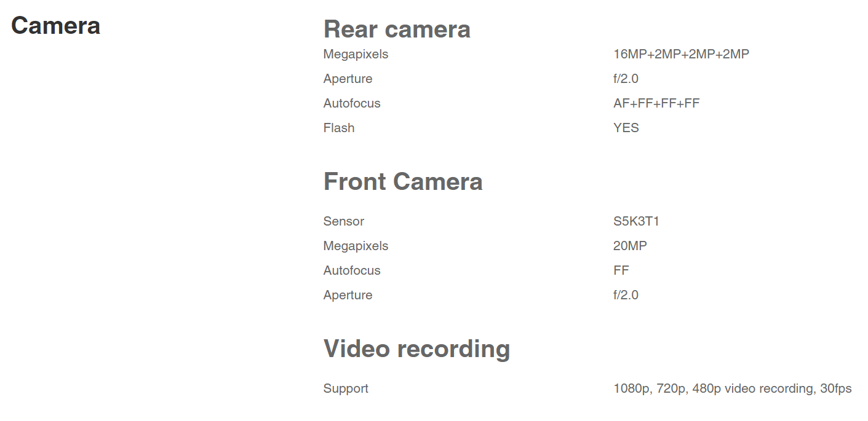This screenshot has height=421, width=868.
Task: Click the Megapixels label under Rear camera
Action: coord(356,54)
